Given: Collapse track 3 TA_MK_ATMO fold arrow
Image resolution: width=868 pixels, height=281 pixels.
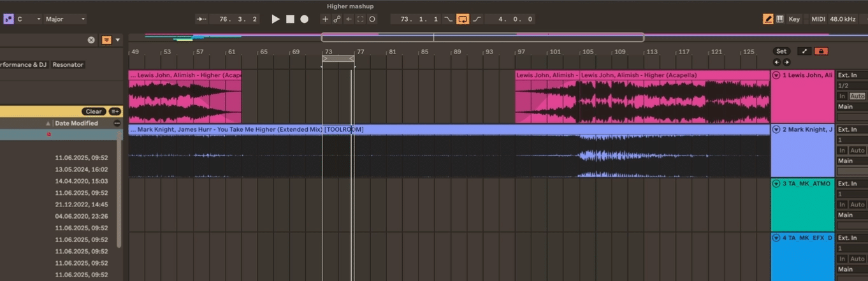Looking at the screenshot, I should coord(776,184).
